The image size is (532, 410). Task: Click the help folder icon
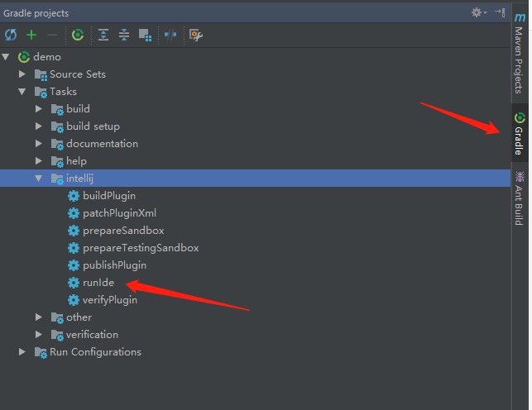(x=57, y=162)
